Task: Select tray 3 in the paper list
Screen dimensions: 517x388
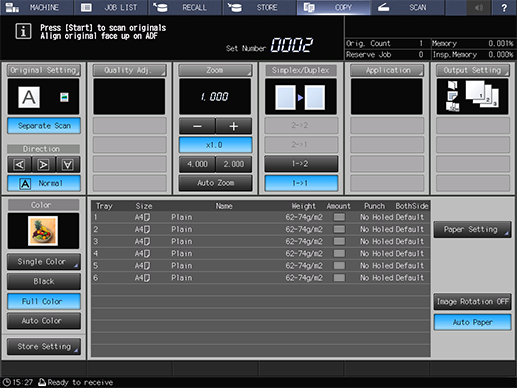Action: (260, 241)
